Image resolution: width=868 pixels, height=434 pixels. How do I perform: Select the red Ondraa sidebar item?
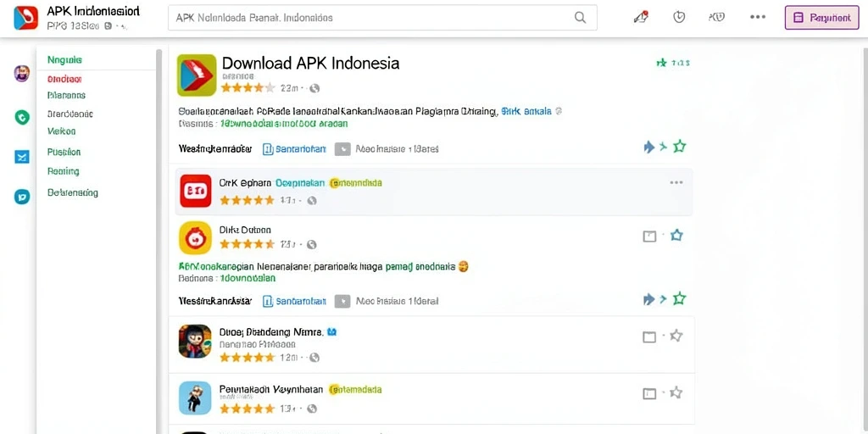[x=64, y=79]
